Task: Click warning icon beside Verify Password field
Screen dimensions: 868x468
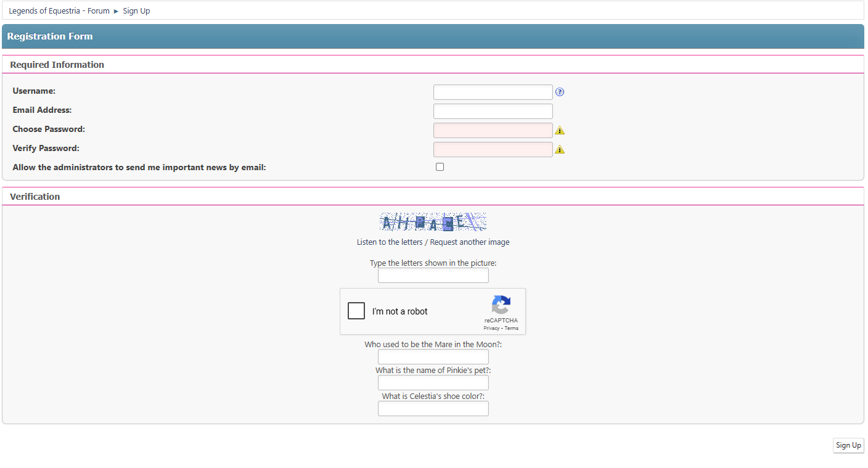Action: point(560,149)
